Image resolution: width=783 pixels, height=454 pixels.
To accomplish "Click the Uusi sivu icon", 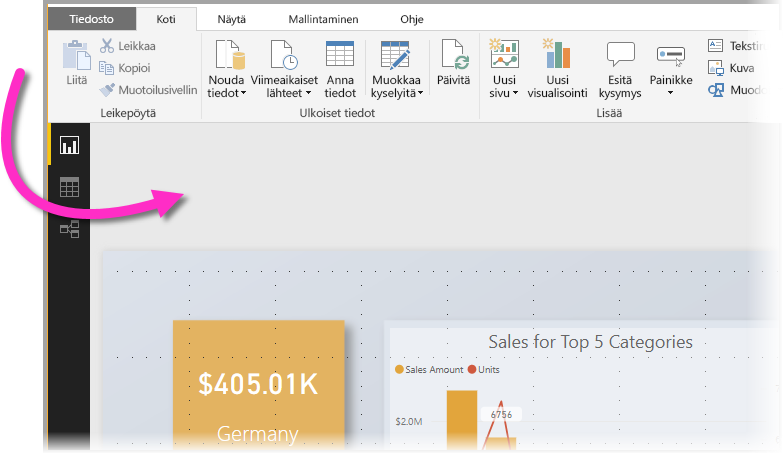I will (x=504, y=53).
